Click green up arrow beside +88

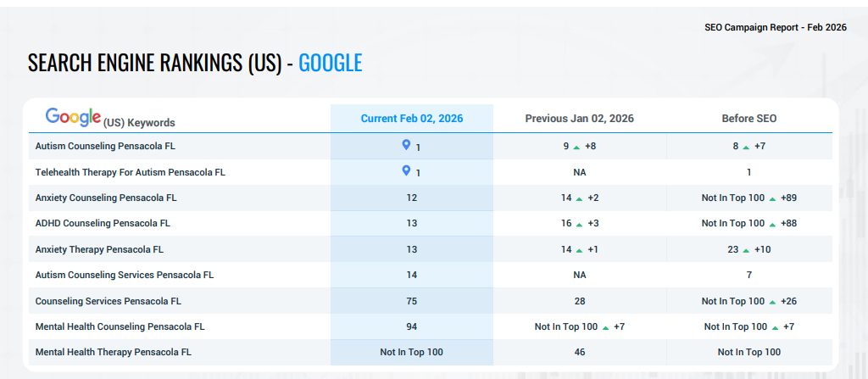772,224
